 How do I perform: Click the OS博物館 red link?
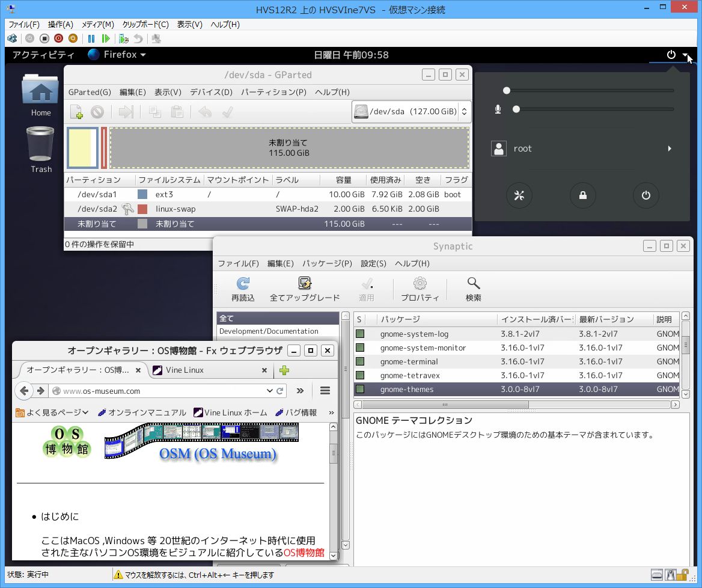pos(304,553)
